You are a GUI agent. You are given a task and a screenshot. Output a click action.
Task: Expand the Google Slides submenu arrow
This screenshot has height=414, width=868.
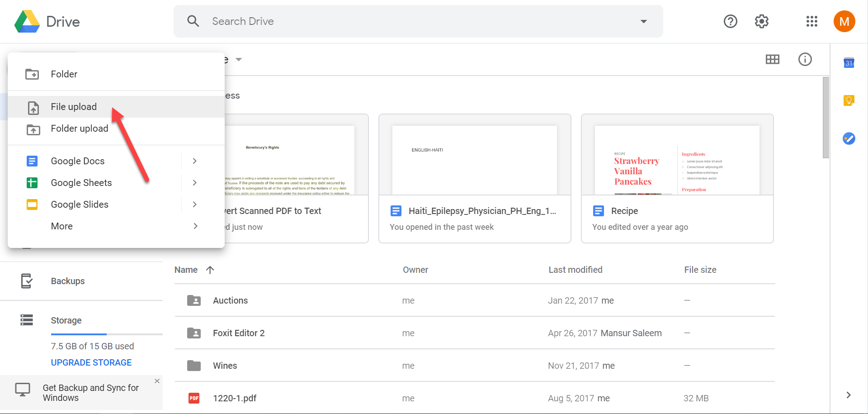click(195, 205)
